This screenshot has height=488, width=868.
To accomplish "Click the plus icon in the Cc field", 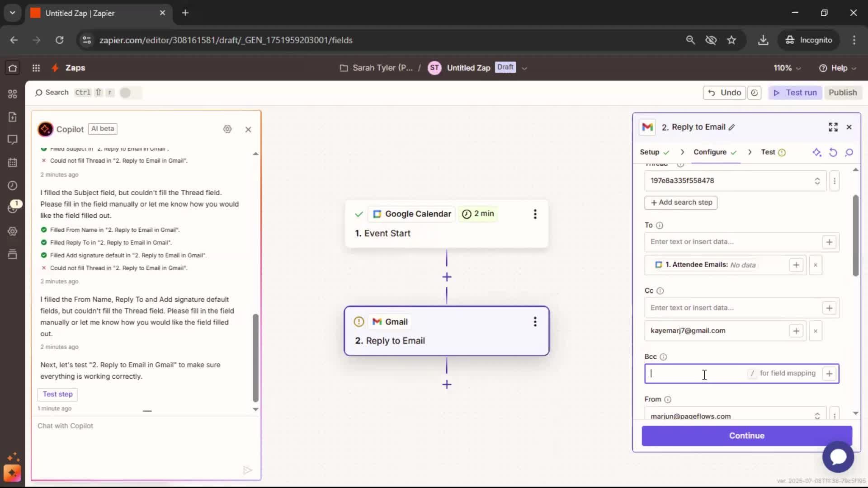I will pos(829,308).
